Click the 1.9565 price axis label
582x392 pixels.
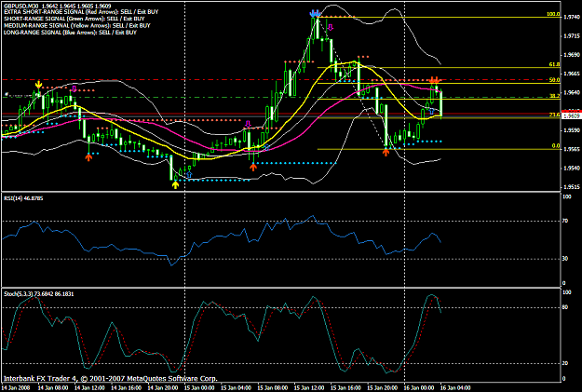[572, 149]
